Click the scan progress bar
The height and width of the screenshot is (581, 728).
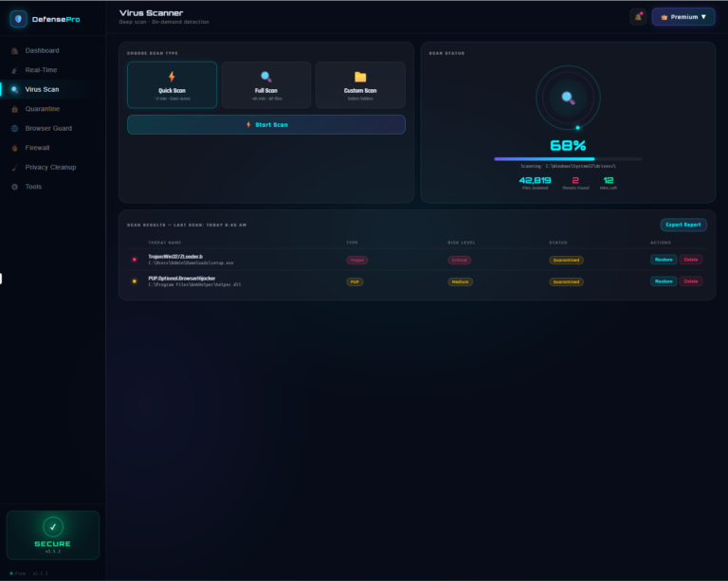(568, 159)
